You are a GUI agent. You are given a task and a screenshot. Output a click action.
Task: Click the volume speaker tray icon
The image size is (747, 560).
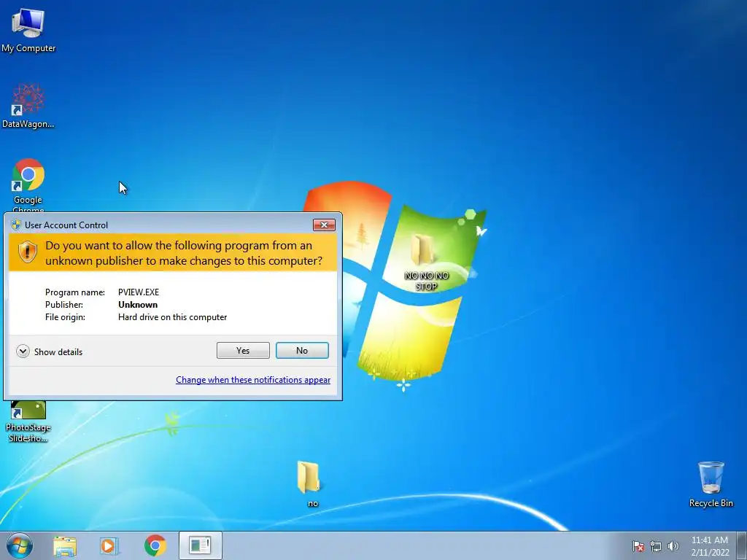[x=673, y=546]
